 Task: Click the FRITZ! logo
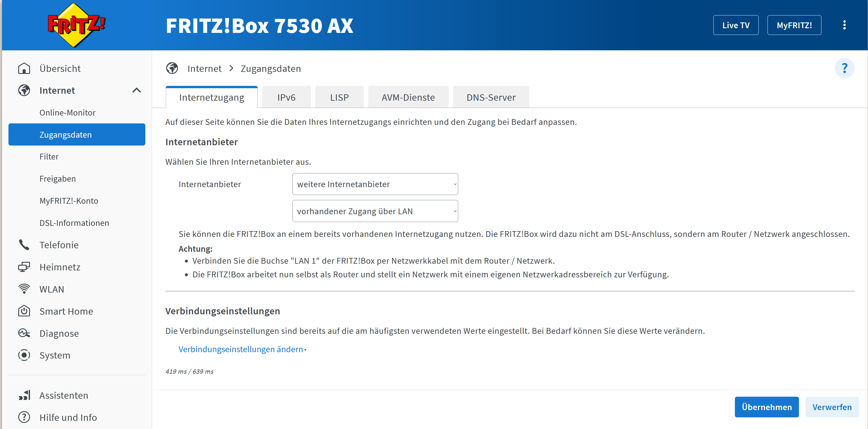(x=76, y=25)
